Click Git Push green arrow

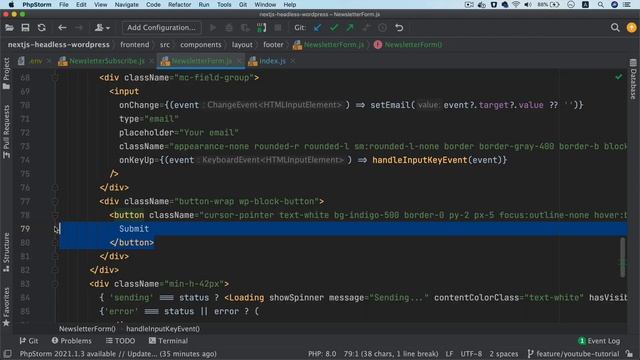(350, 28)
